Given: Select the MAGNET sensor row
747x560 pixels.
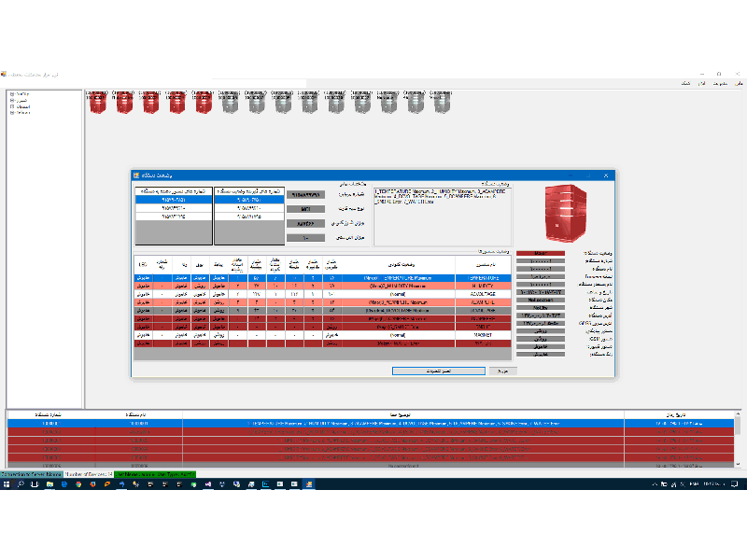Looking at the screenshot, I should (x=373, y=334).
